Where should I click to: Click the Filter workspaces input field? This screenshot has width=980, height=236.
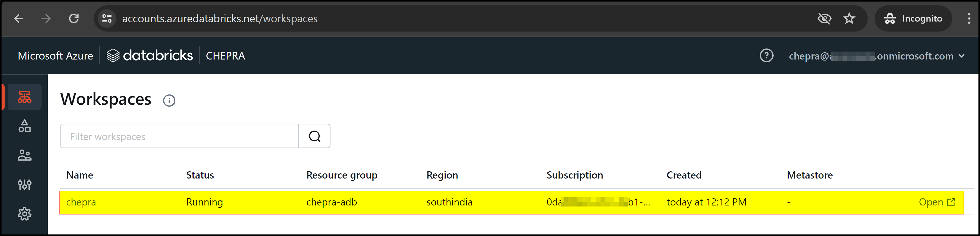179,136
